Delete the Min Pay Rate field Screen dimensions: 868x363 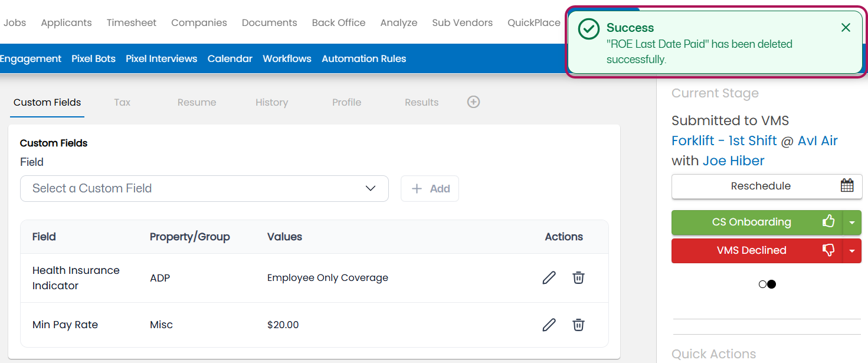[578, 325]
